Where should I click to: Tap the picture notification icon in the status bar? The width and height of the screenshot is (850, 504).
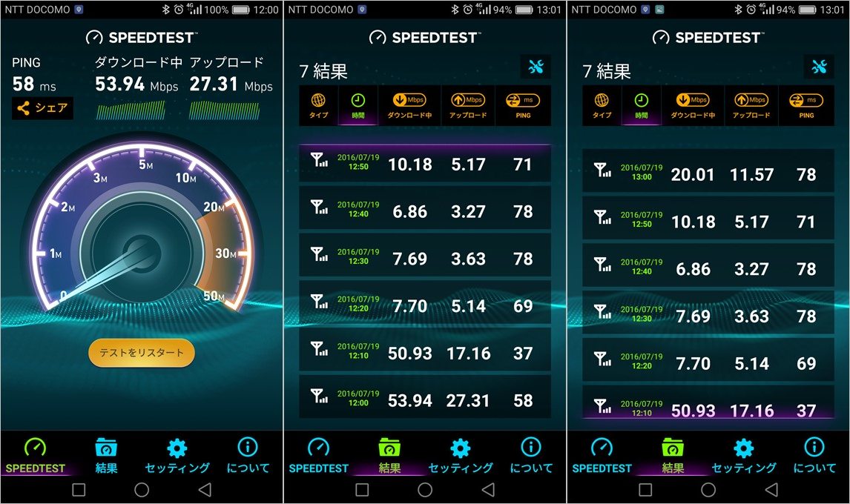tap(659, 9)
